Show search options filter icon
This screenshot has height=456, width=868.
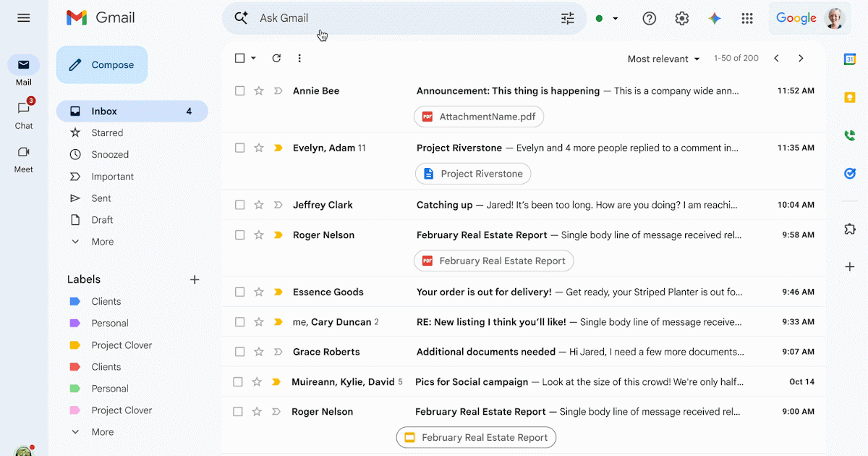pyautogui.click(x=567, y=19)
